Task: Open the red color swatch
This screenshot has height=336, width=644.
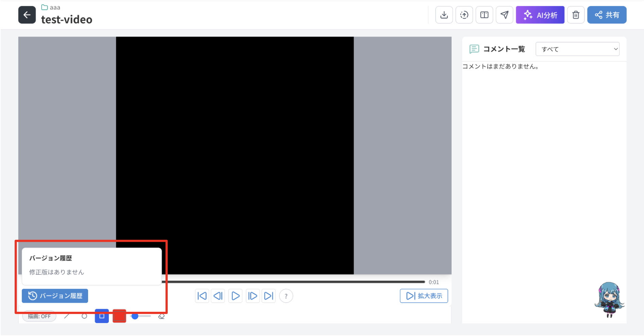Action: coord(119,316)
